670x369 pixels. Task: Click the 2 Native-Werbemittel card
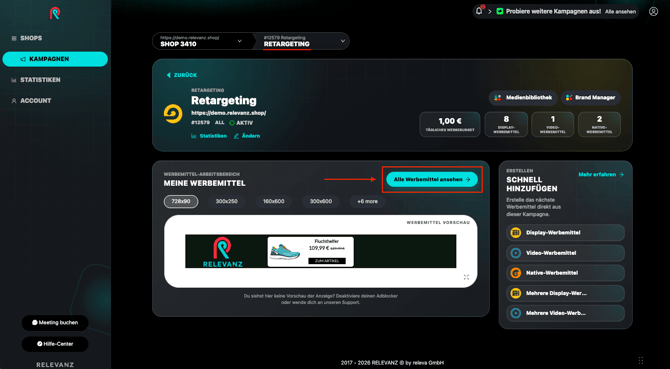[599, 125]
